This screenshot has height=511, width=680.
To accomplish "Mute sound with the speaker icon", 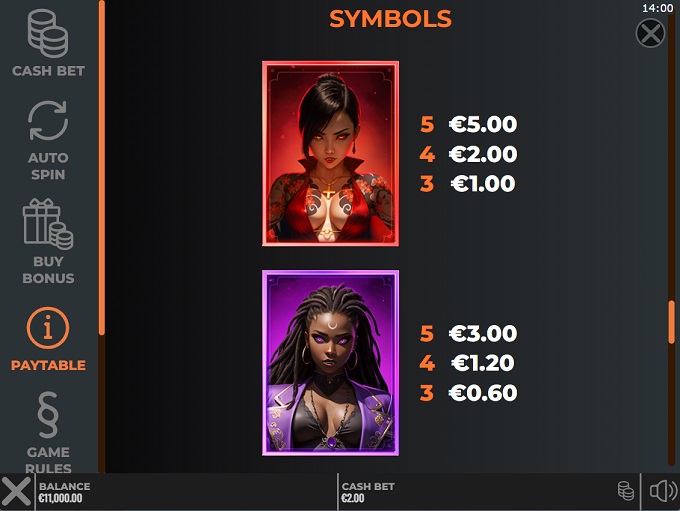I will pyautogui.click(x=663, y=491).
